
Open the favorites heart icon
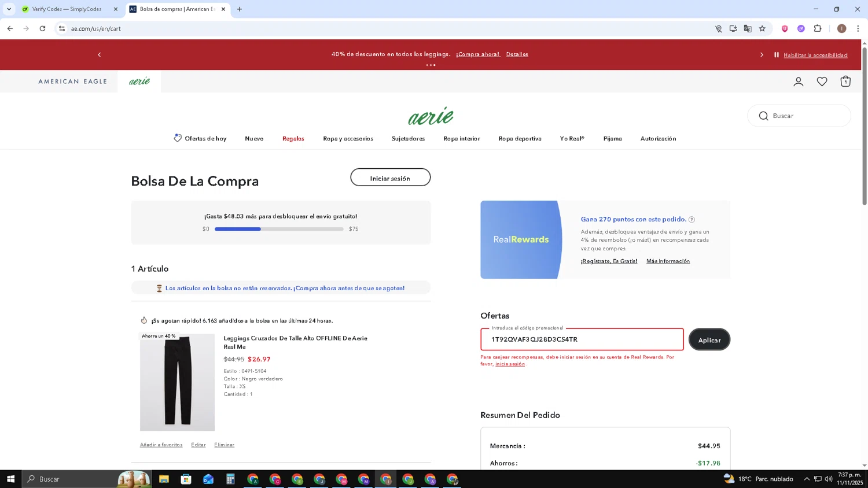[822, 82]
